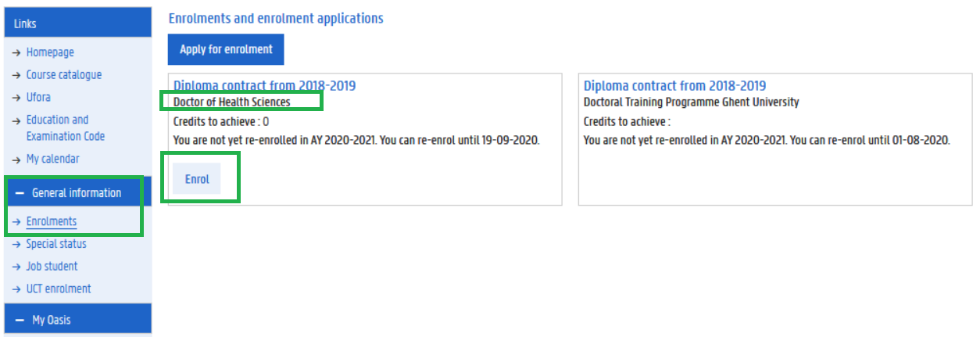Click the Enrolments and enrolment applications heading
The height and width of the screenshot is (337, 980).
pos(276,18)
